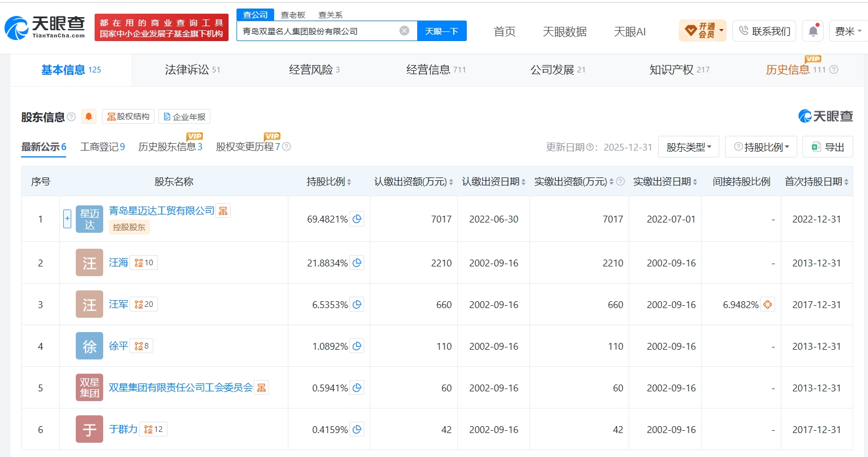Click 汪海 related companies badge 10

(144, 262)
